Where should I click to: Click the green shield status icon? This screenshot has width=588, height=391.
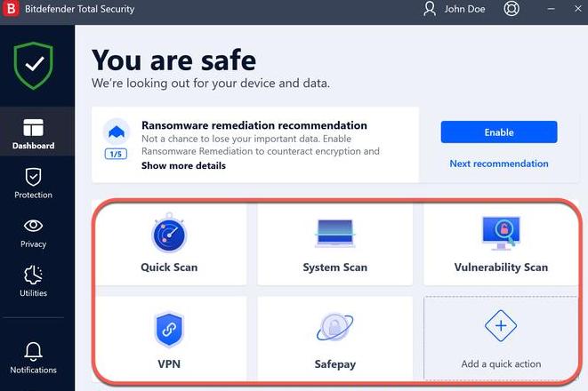[x=34, y=66]
